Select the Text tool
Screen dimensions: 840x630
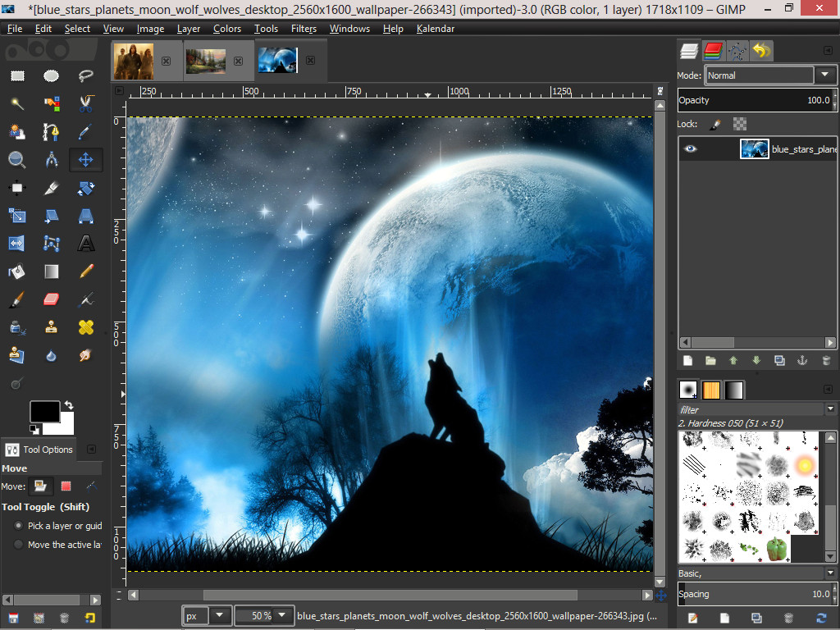[x=85, y=243]
